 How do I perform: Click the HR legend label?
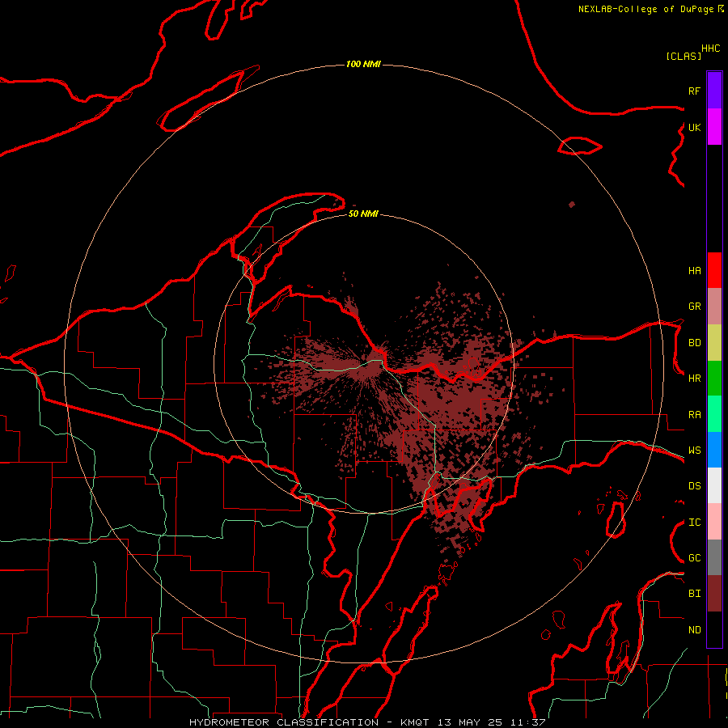[x=694, y=379]
